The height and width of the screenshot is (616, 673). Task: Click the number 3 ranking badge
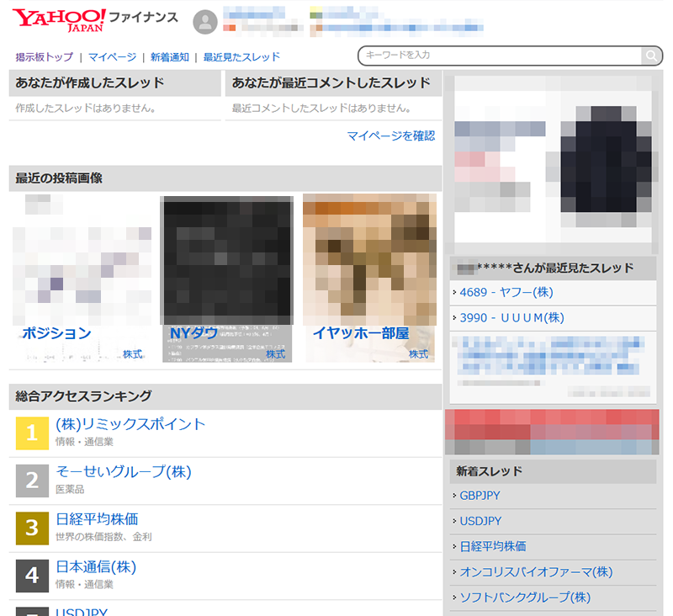point(32,528)
